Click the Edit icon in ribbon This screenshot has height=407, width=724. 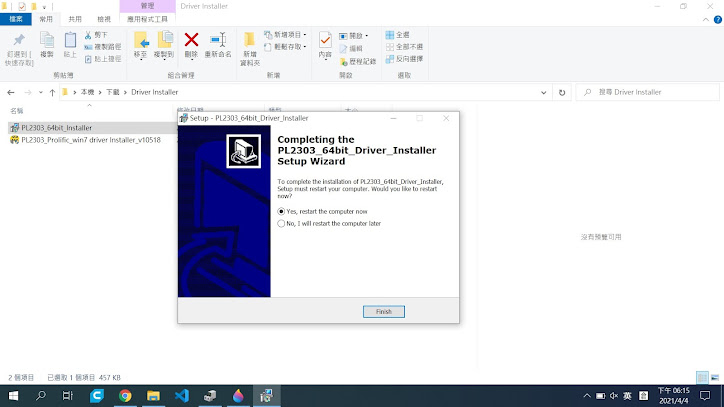coord(343,48)
